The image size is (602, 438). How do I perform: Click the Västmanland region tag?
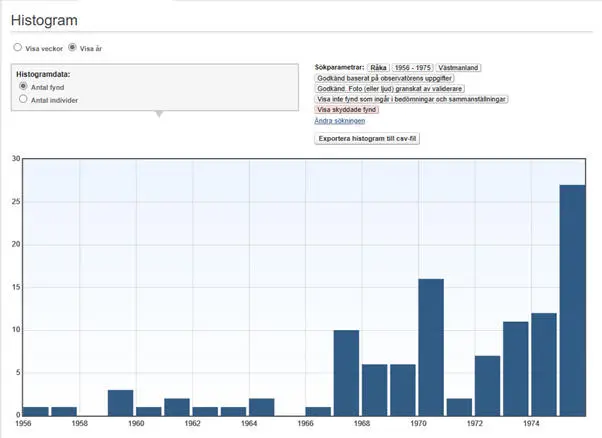(x=458, y=67)
